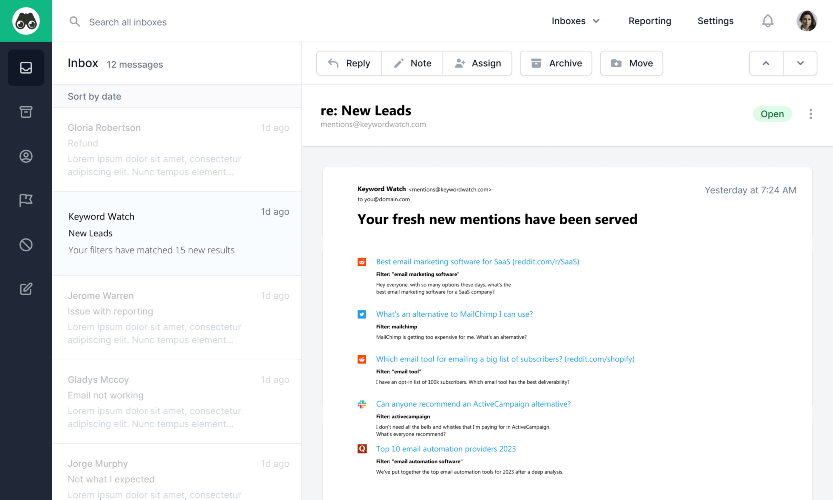The height and width of the screenshot is (500, 833).
Task: Open link What's an alternative to MailChimp
Action: (454, 314)
